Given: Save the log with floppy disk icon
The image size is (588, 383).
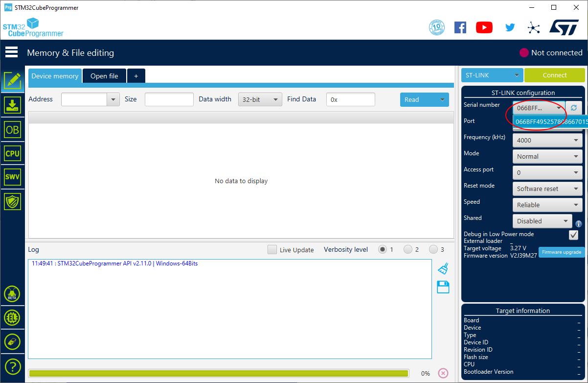Looking at the screenshot, I should pos(443,287).
